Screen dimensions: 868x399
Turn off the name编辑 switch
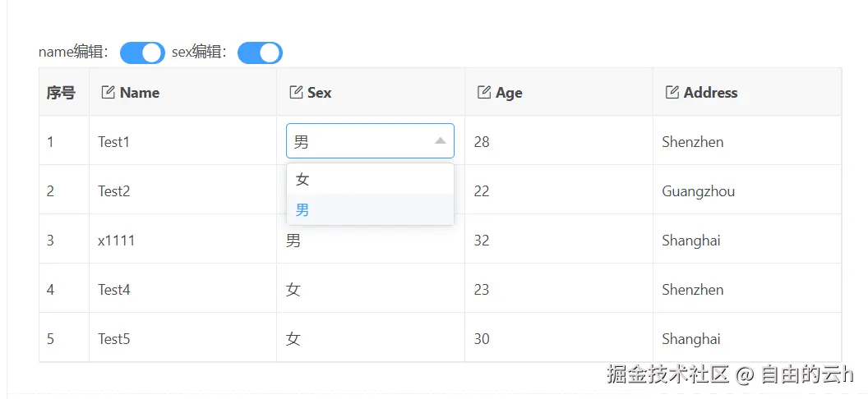[x=142, y=53]
